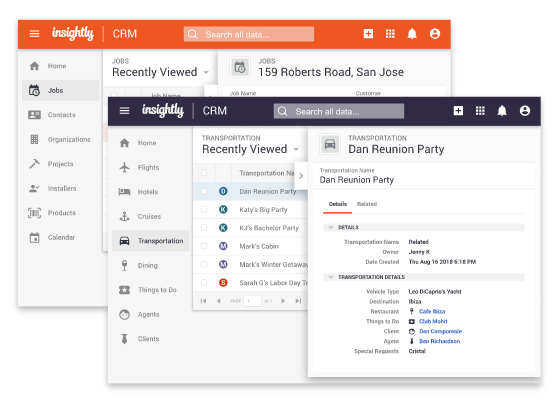
Task: Open the Cafe Ibiza restaurant link
Action: tap(432, 311)
